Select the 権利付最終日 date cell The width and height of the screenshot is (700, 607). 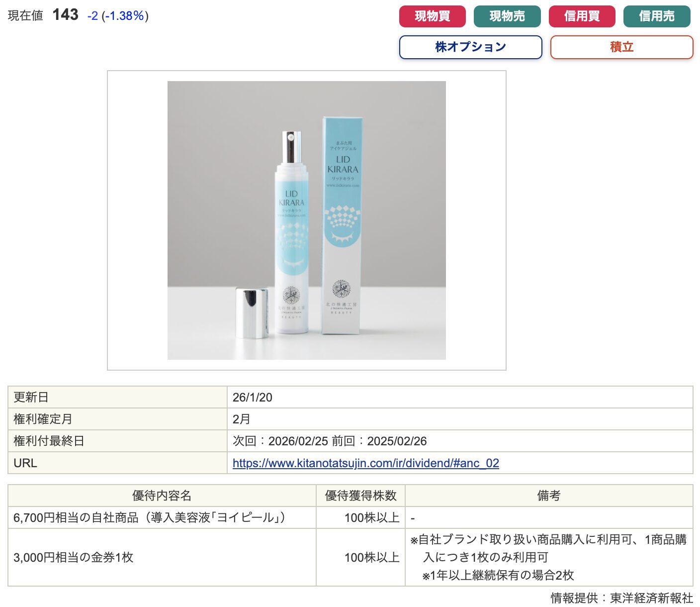460,441
